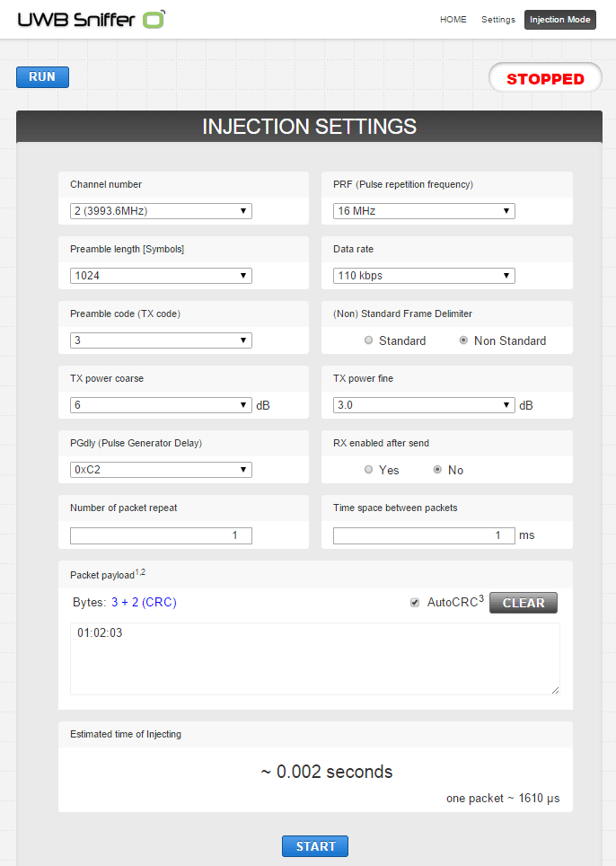Open the Preamble length dropdown

(x=160, y=275)
